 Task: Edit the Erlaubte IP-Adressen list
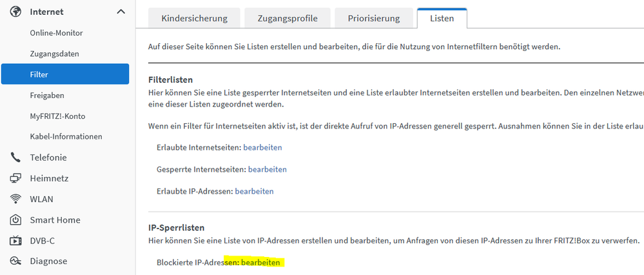click(x=254, y=191)
